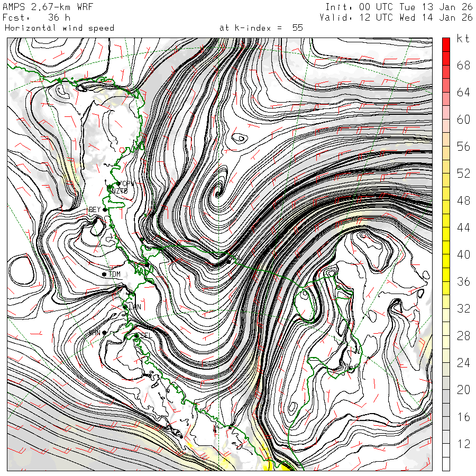Click the 'at k-index = 55' text

[261, 28]
